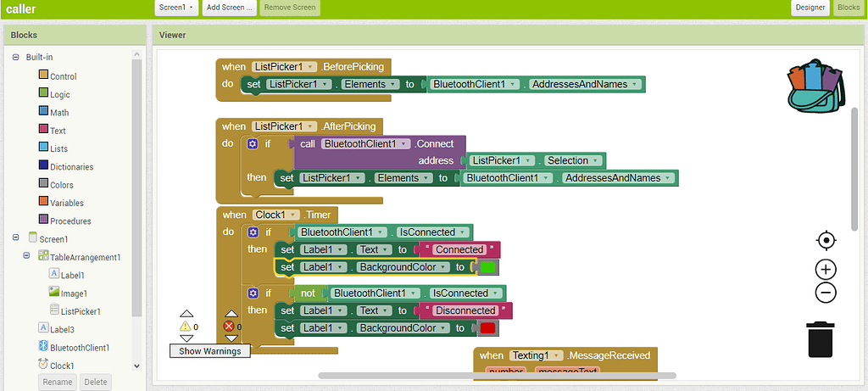Open the Procedures blocks drawer
This screenshot has width=868, height=391.
tap(70, 221)
